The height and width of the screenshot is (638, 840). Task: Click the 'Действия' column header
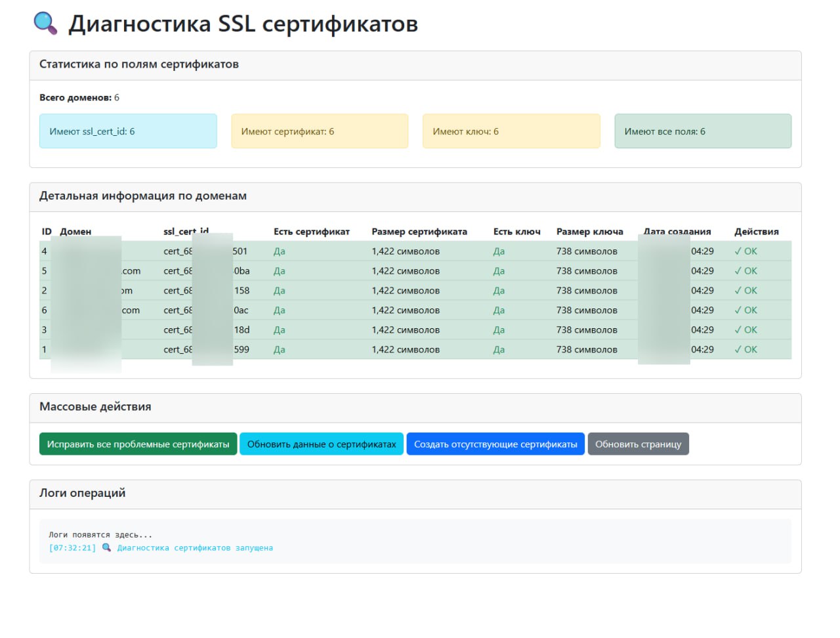tap(756, 232)
